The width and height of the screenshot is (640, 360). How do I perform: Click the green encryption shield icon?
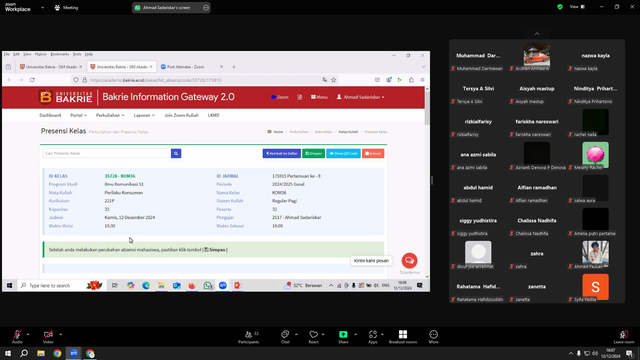pos(560,7)
